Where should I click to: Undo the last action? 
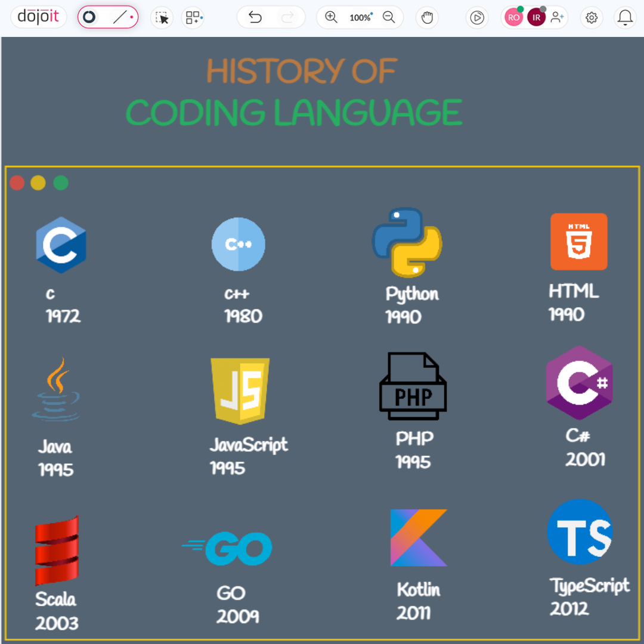[x=255, y=17]
